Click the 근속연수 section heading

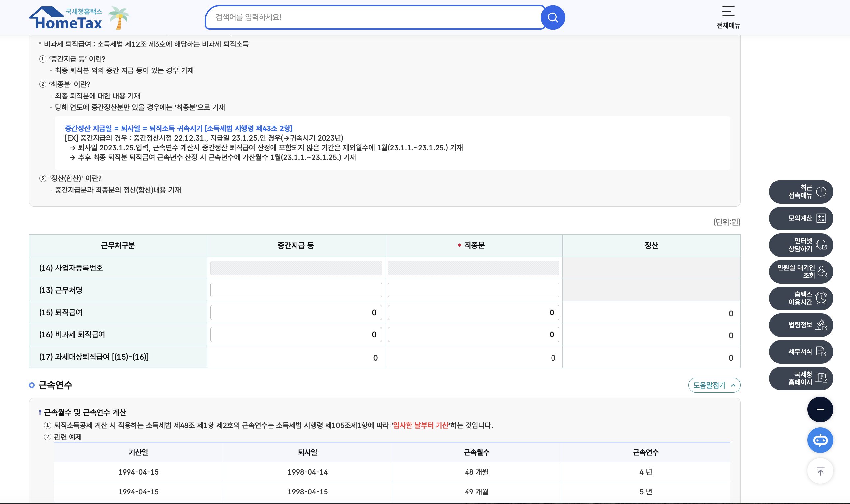pos(55,385)
